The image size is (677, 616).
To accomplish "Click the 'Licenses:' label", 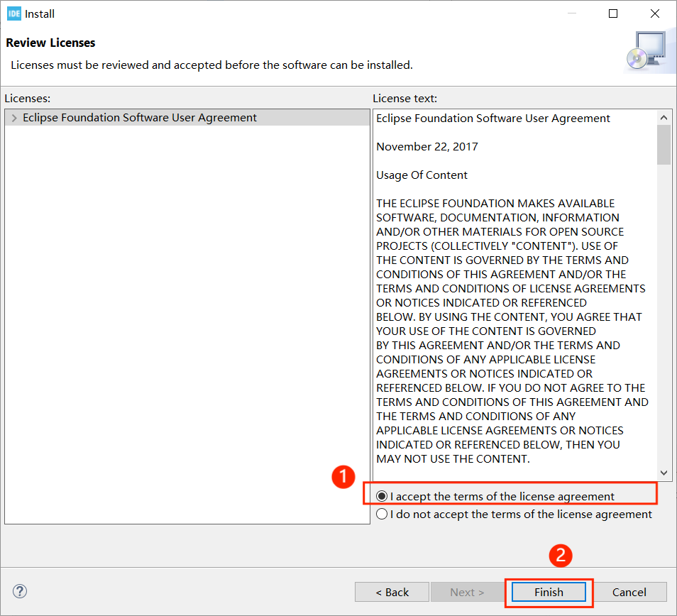I will 28,99.
